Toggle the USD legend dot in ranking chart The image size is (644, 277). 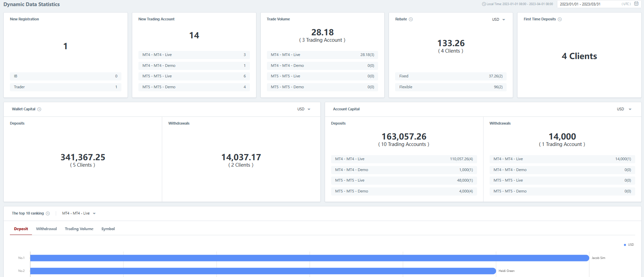coord(625,245)
